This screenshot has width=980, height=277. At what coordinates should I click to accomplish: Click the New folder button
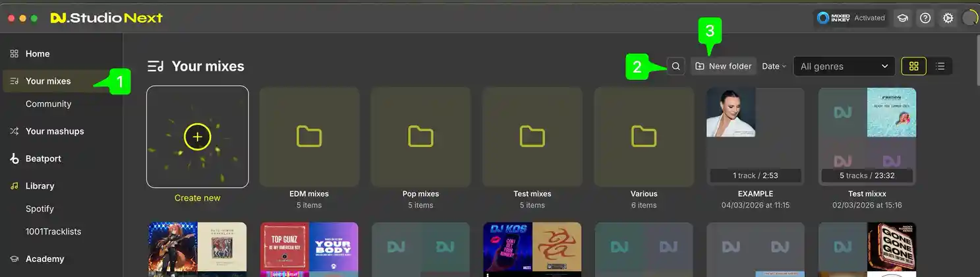(x=724, y=66)
